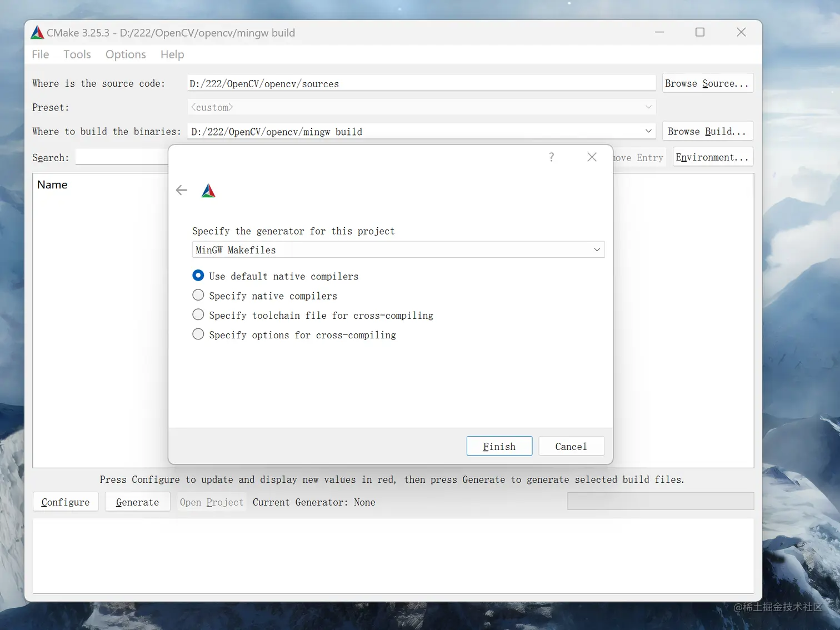This screenshot has width=840, height=630.
Task: Click the 'Current Generator: None' status text
Action: pyautogui.click(x=314, y=502)
